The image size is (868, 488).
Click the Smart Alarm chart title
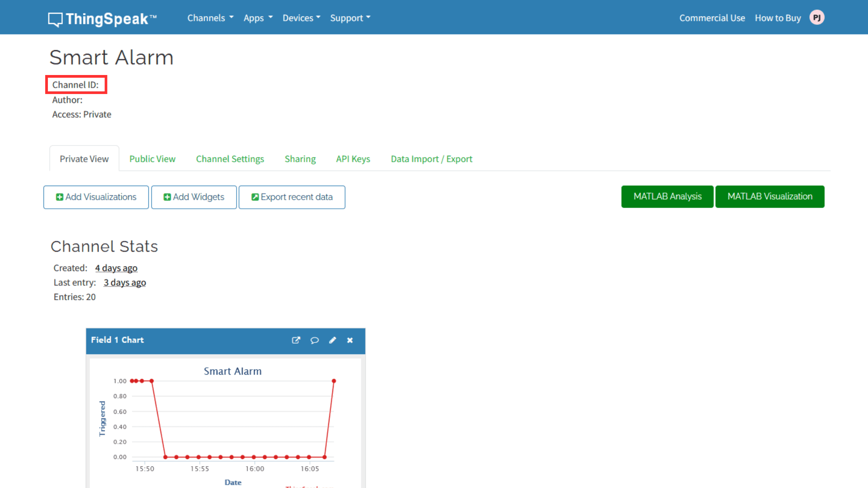pos(232,371)
